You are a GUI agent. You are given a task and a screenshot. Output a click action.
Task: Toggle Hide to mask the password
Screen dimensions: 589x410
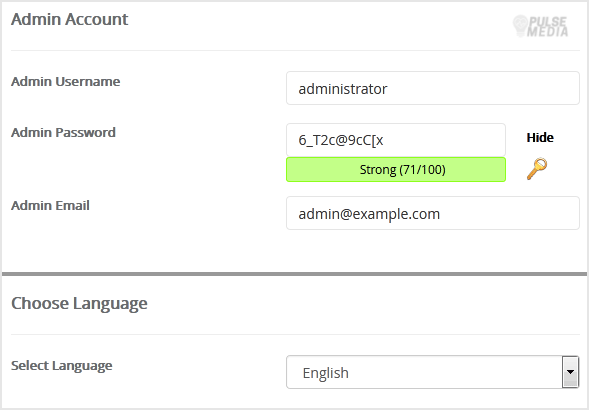tap(540, 138)
